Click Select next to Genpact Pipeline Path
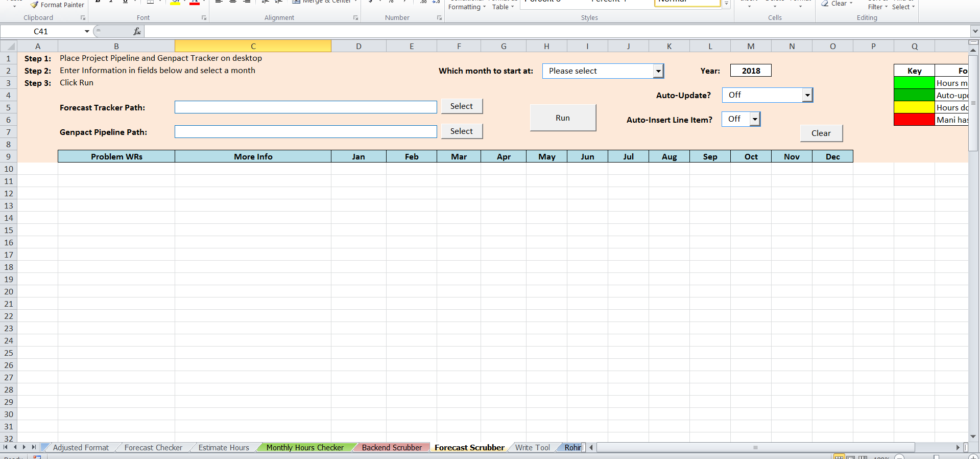Screen dimensions: 980x459 coord(462,131)
